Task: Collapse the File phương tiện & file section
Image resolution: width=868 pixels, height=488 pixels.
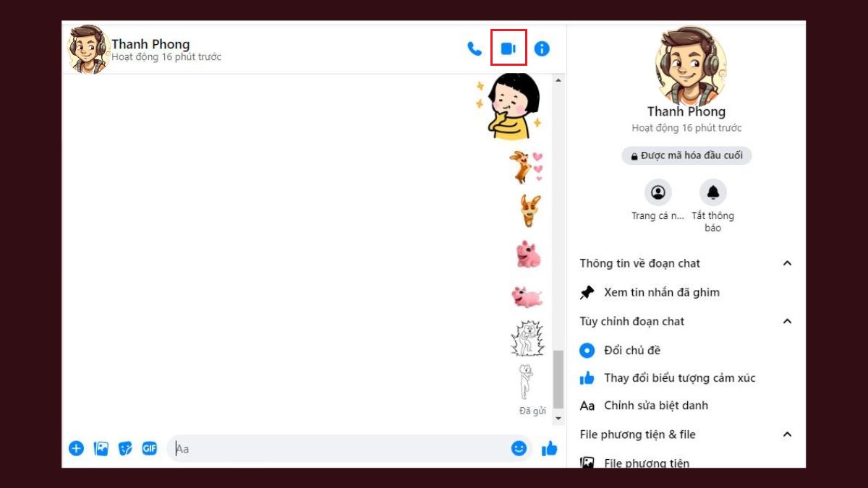Action: 686,435
